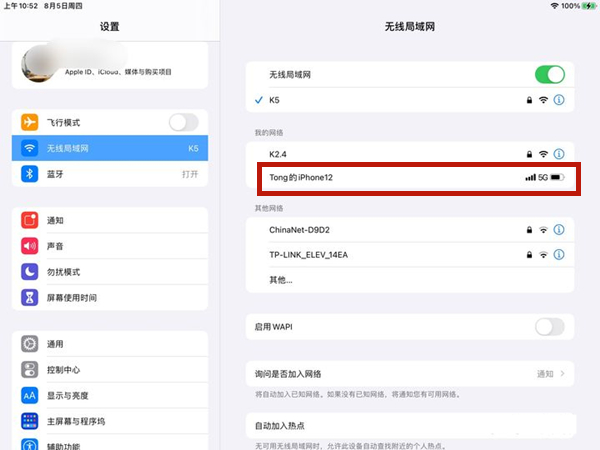This screenshot has width=600, height=450.
Task: Tap the blue Wi-Fi icon in sidebar
Action: point(29,148)
